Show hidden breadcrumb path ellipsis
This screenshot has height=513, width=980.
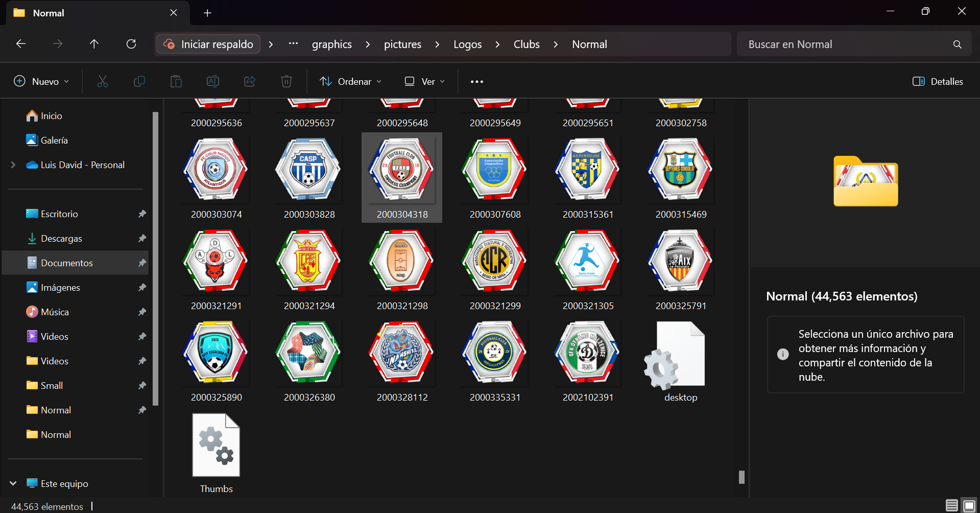[x=293, y=43]
